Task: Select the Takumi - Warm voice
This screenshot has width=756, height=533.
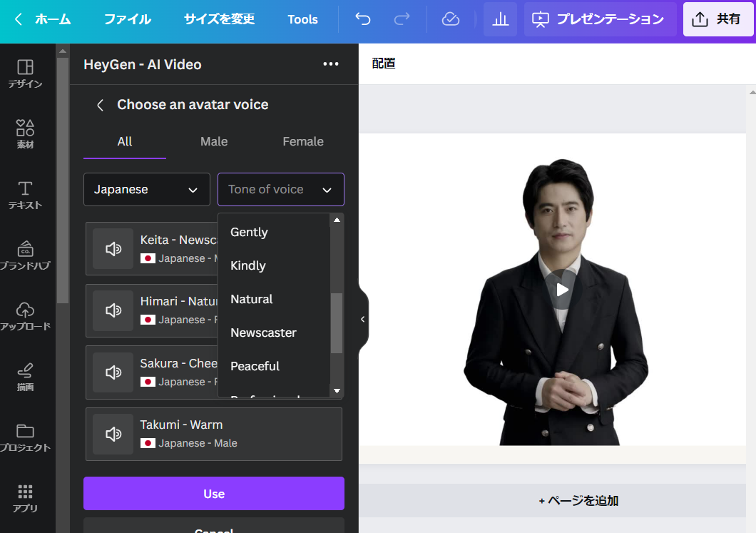Action: click(214, 434)
